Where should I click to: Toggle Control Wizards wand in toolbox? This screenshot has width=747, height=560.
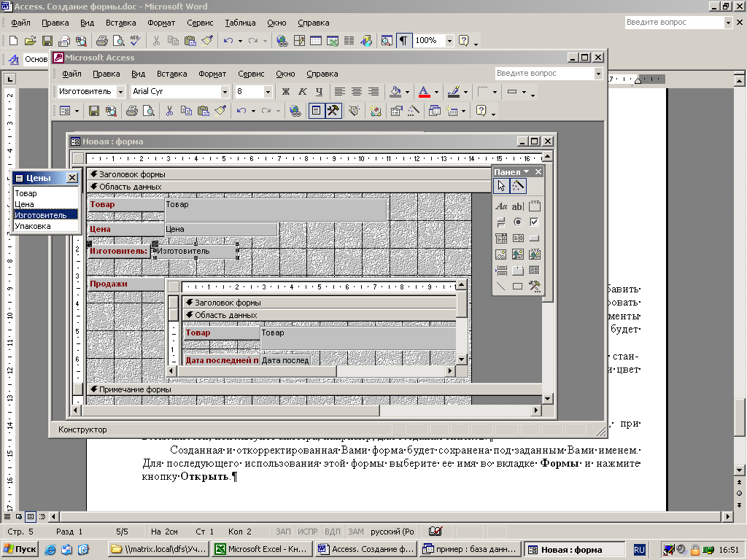[518, 186]
